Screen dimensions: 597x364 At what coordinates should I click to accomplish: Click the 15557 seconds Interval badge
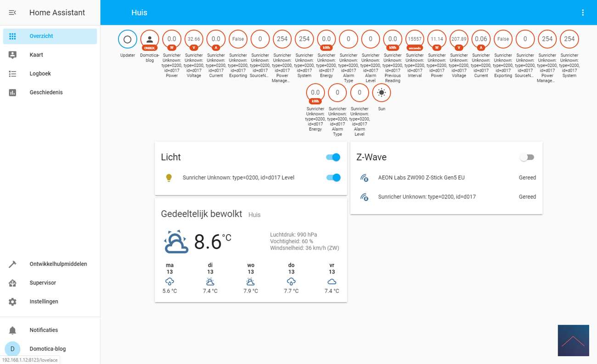tap(415, 39)
